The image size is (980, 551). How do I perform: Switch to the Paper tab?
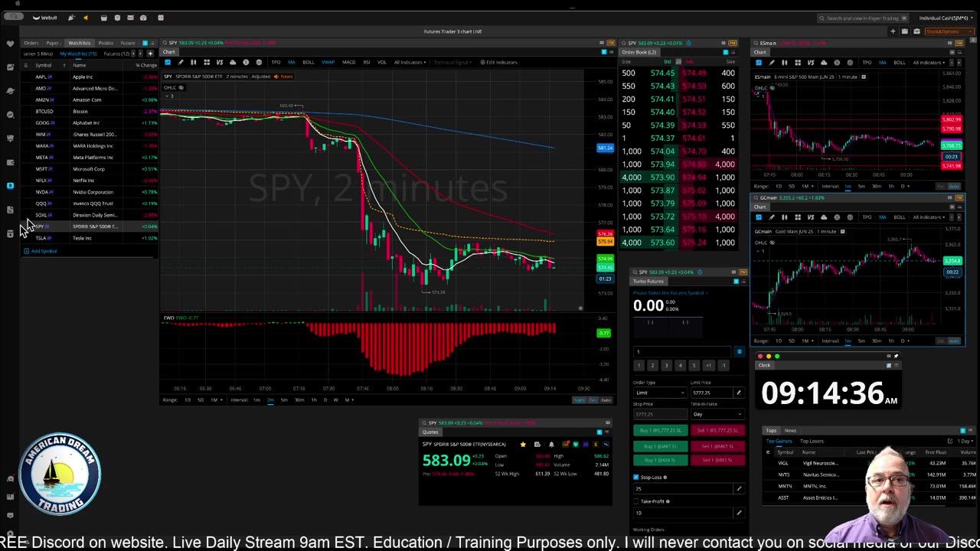(53, 43)
